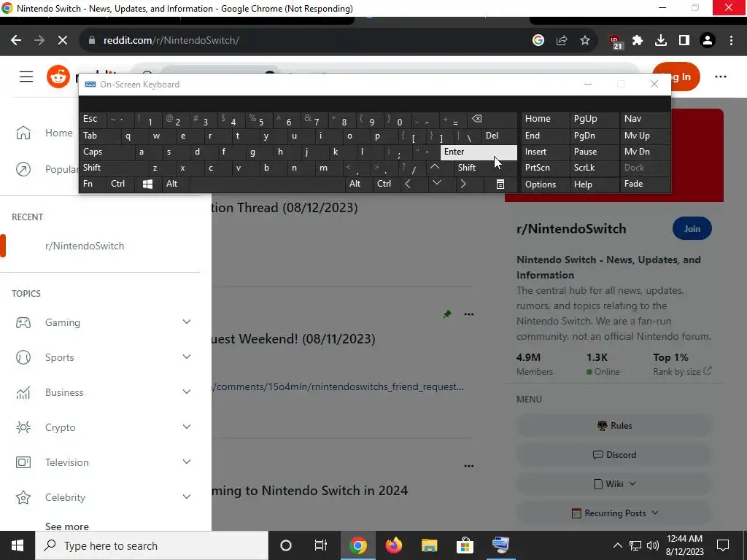Click Help key on On-Screen Keyboard
This screenshot has width=747, height=560.
[x=594, y=184]
